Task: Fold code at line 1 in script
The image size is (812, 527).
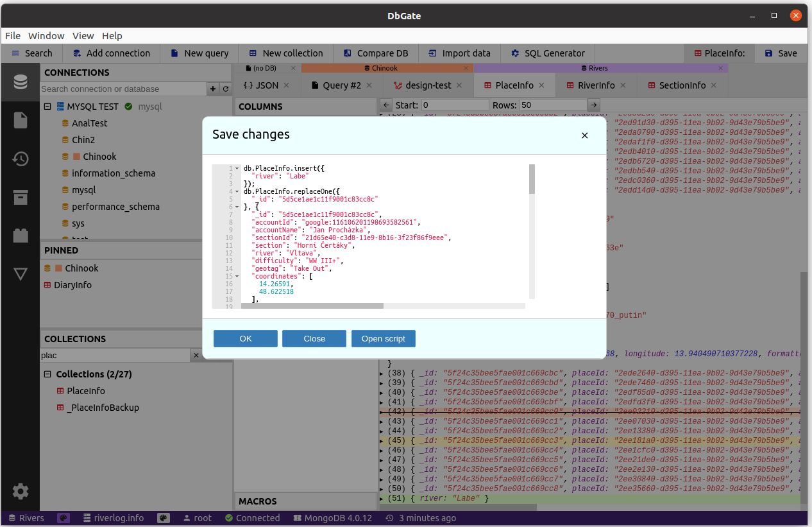Action: tap(237, 168)
